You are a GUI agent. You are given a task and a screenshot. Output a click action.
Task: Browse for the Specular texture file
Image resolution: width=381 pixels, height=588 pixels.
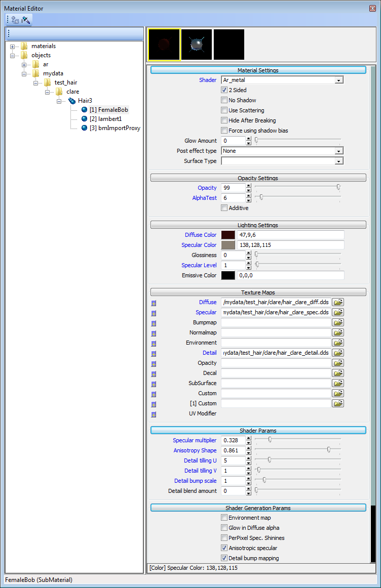338,312
